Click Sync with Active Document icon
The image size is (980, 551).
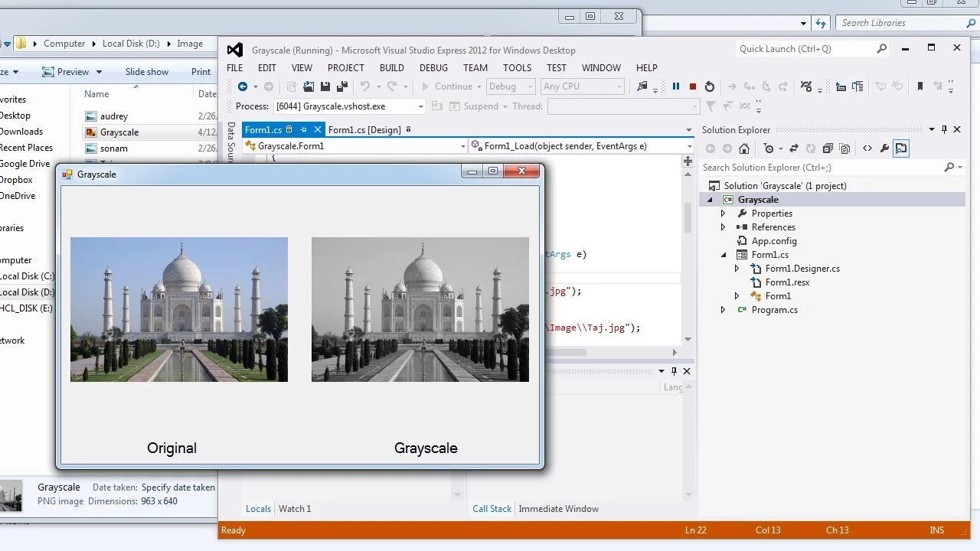point(794,148)
